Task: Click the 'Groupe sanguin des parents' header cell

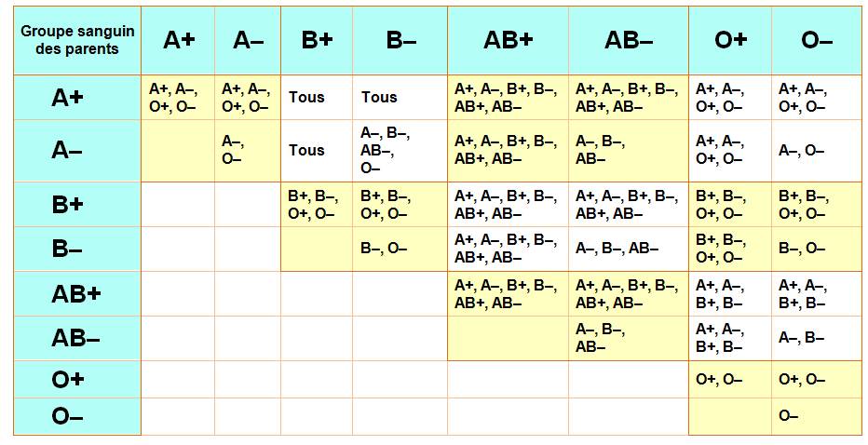Action: click(77, 40)
